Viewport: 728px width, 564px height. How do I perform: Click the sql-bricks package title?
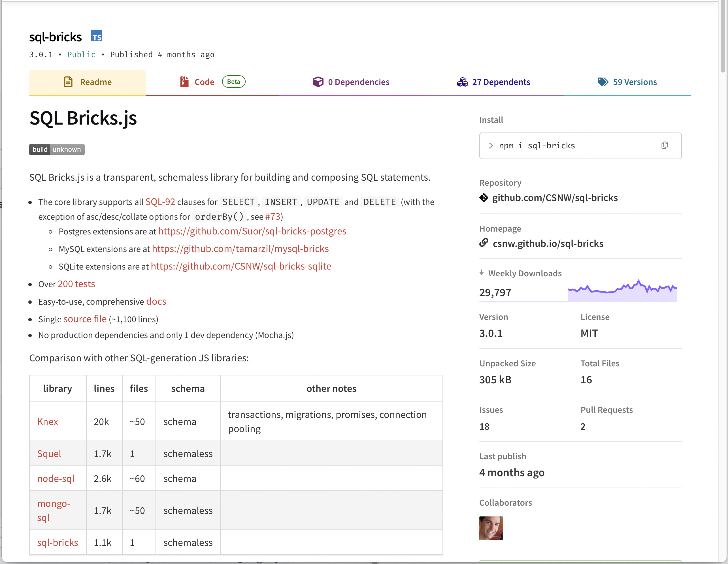[55, 37]
